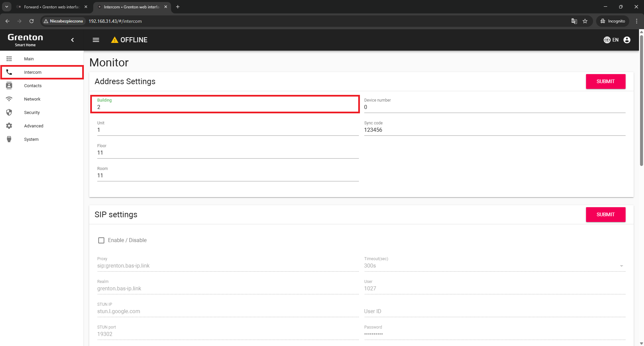This screenshot has width=644, height=346.
Task: Collapse the sidebar with the chevron arrow
Action: [72, 40]
